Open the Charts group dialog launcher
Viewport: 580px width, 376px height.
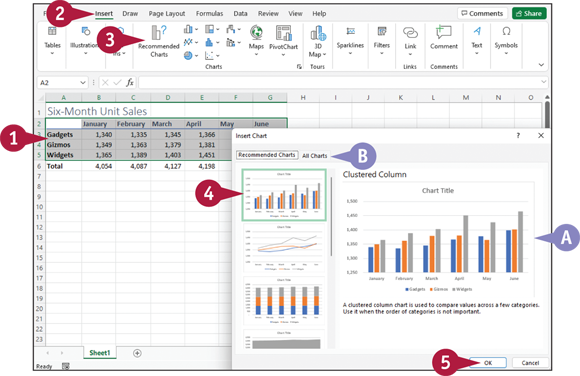(x=299, y=67)
